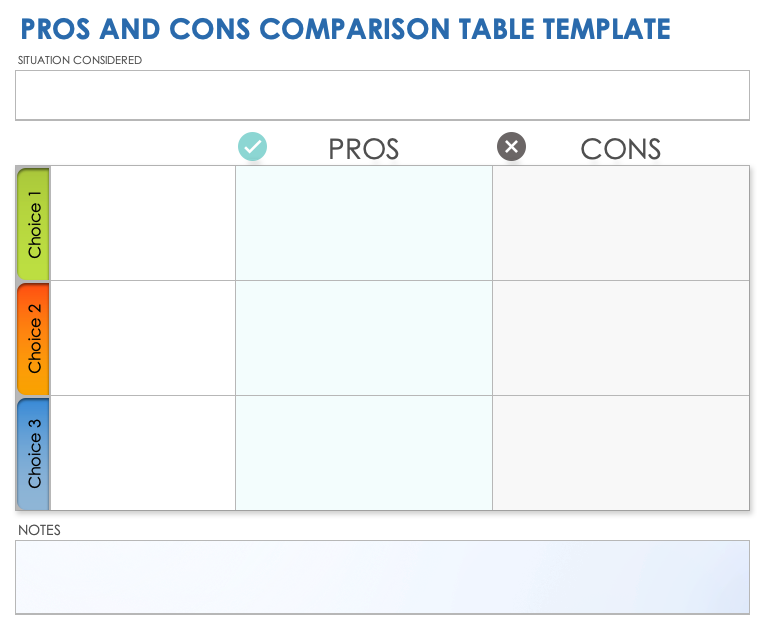Click the Choice 2 description cell
Image resolution: width=770 pixels, height=644 pixels.
click(x=143, y=339)
